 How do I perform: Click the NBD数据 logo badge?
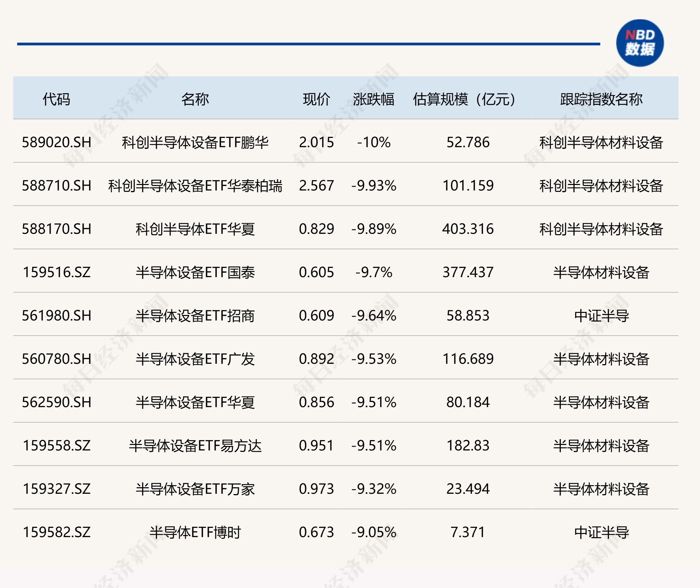coord(640,43)
